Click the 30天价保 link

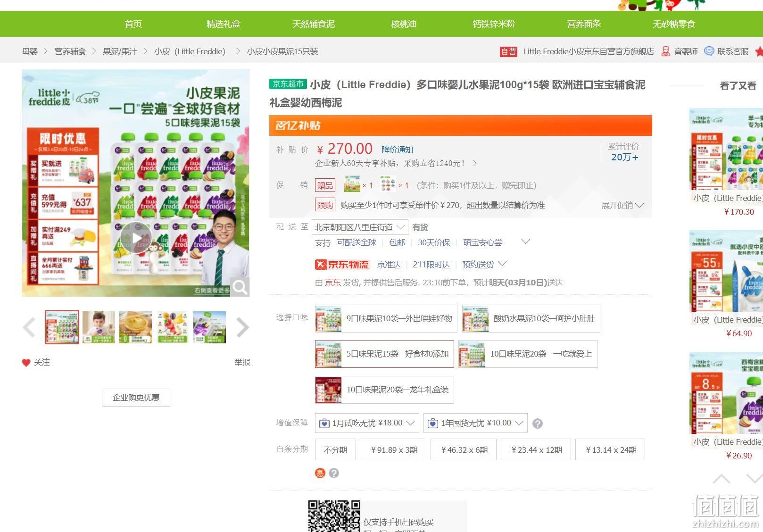click(x=434, y=242)
